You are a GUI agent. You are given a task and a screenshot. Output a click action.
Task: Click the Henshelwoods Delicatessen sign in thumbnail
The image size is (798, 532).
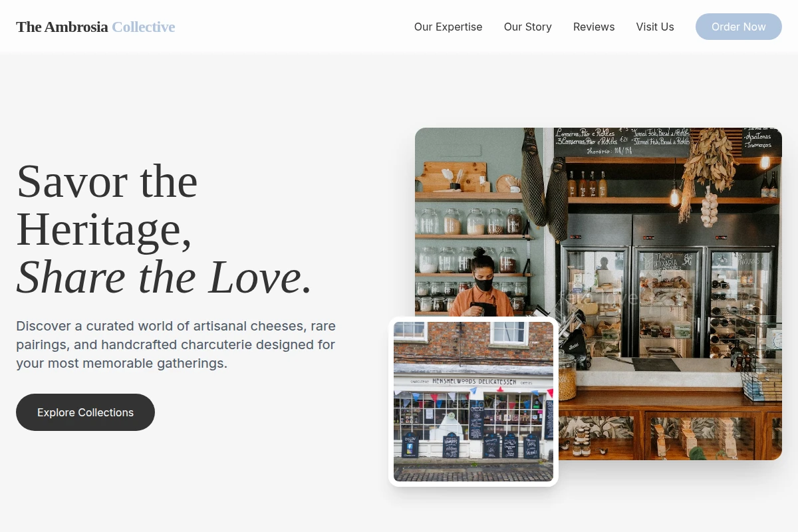click(x=474, y=381)
